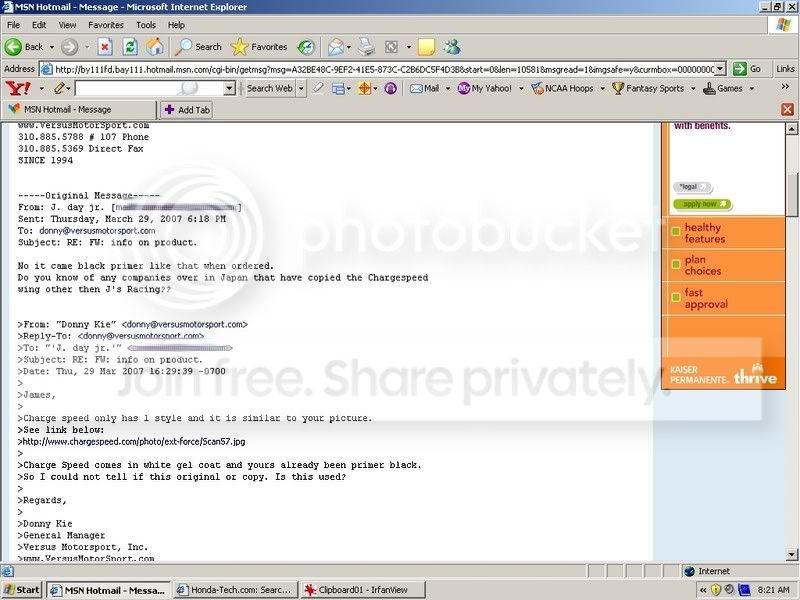Viewport: 800px width, 600px height.
Task: Switch to Honda-Tech.com window in taskbar
Action: pyautogui.click(x=234, y=590)
